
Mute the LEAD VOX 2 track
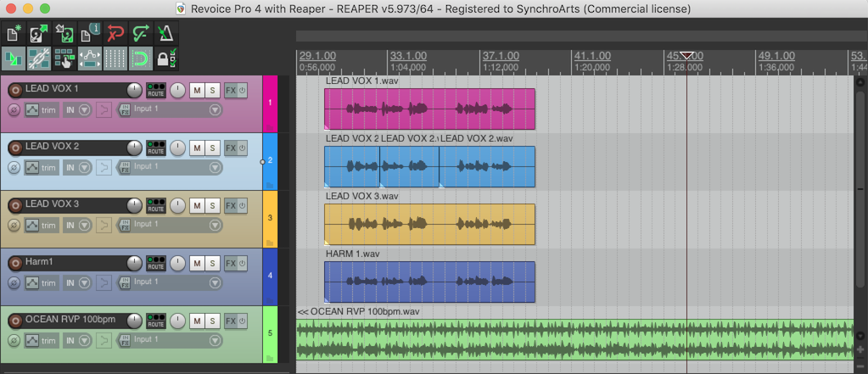[x=197, y=148]
